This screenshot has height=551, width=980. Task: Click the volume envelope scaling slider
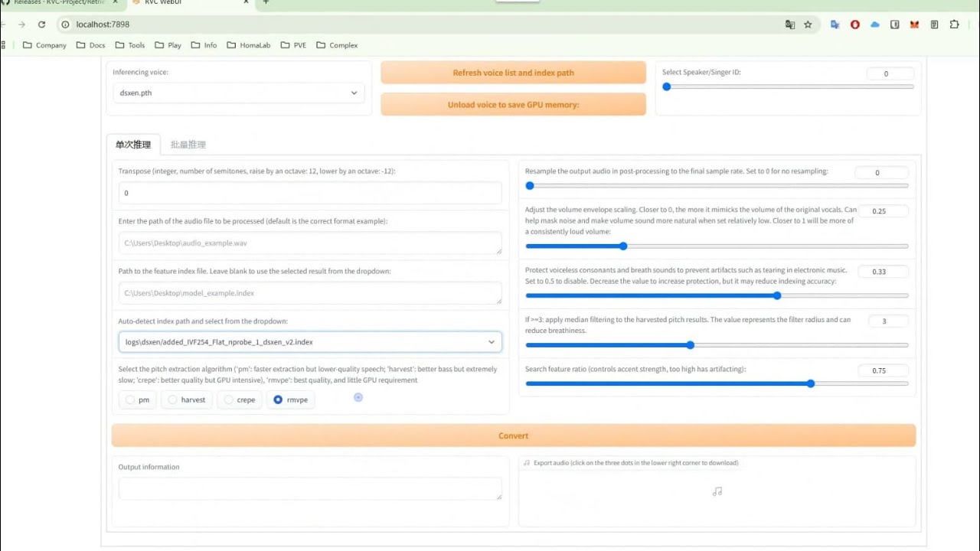(717, 246)
